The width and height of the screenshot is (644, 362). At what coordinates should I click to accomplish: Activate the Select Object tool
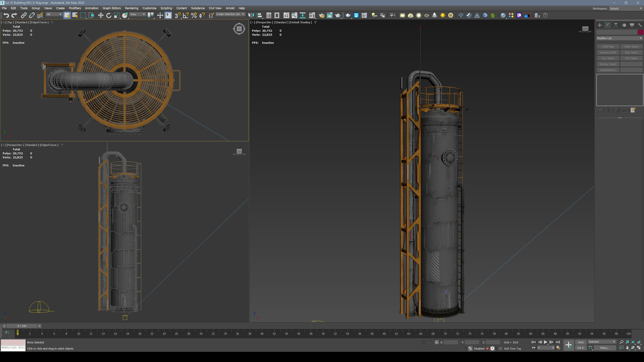(67, 15)
